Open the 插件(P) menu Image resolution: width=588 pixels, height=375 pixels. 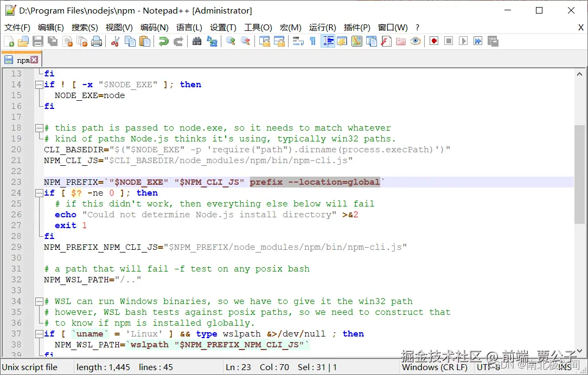[x=357, y=28]
